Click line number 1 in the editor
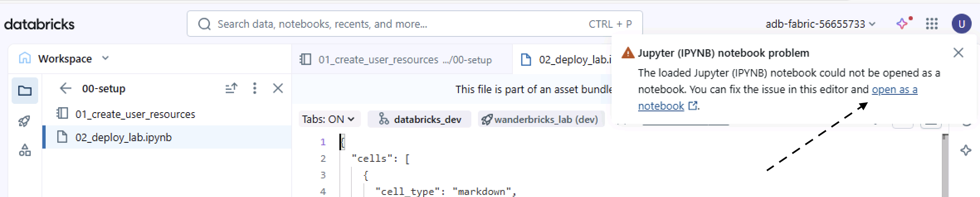 point(323,142)
